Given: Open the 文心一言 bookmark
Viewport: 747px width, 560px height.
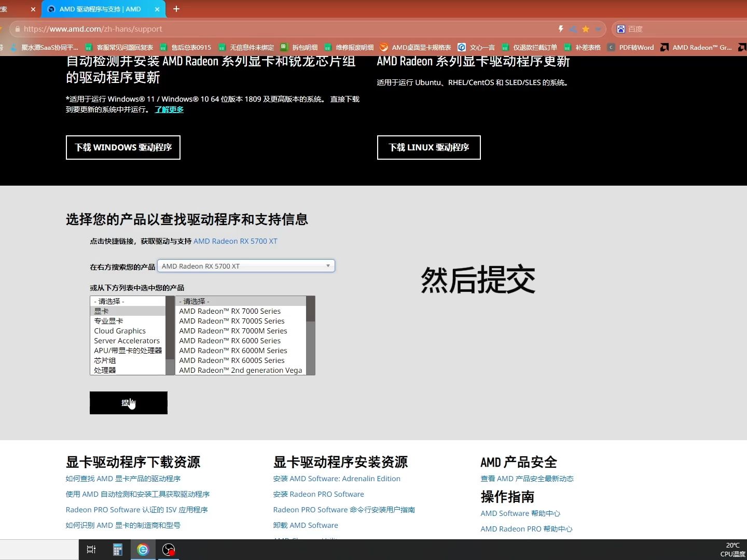Looking at the screenshot, I should coord(476,47).
